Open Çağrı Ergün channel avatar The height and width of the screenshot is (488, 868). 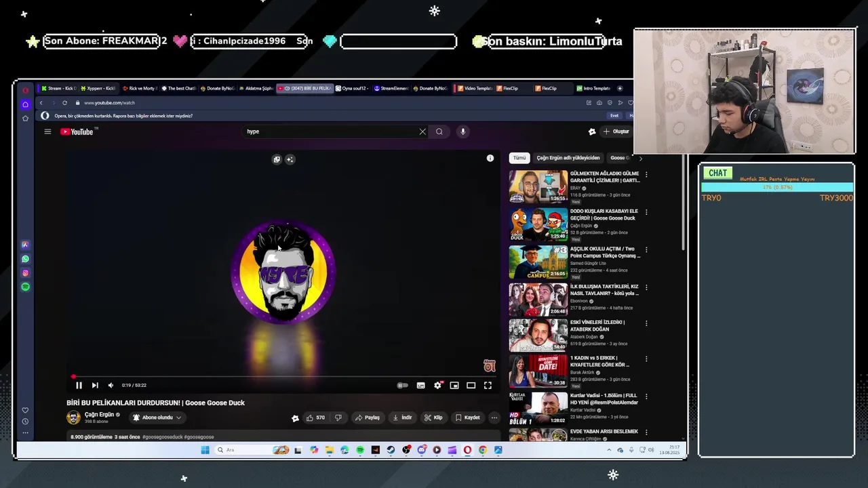pos(73,418)
